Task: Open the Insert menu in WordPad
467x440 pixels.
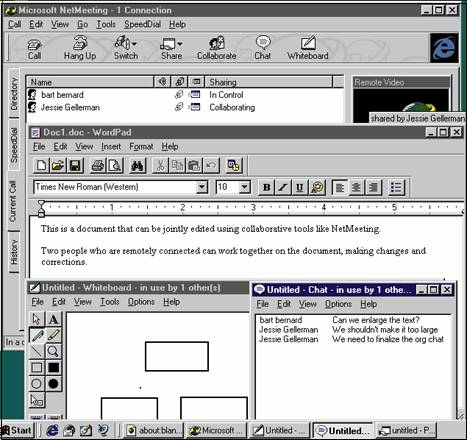Action: pyautogui.click(x=111, y=146)
